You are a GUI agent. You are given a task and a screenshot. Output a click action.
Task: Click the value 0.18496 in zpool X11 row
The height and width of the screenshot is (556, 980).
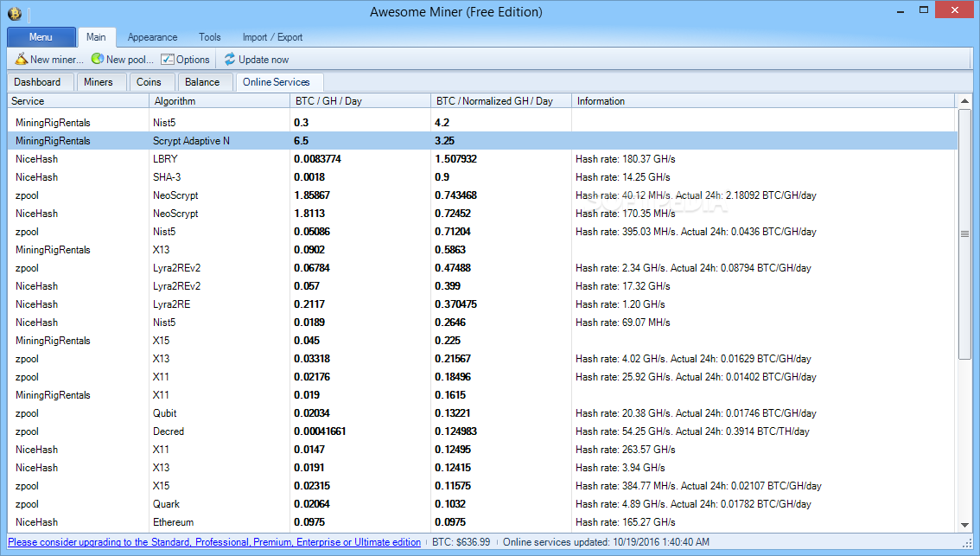coord(453,376)
